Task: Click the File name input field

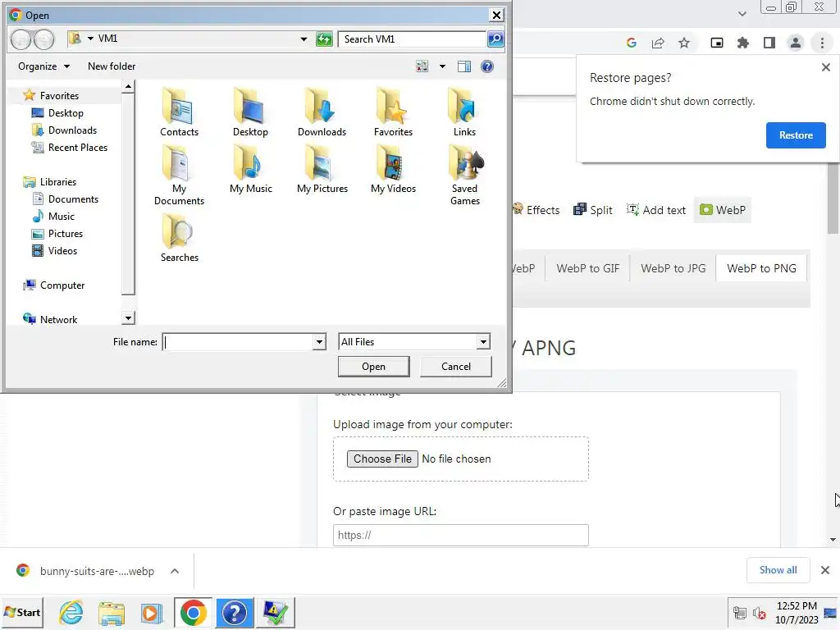Action: coord(239,342)
